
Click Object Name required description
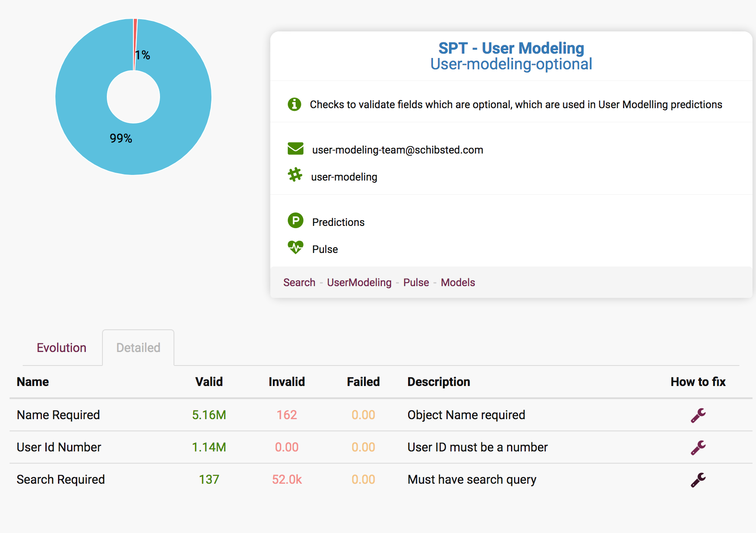[x=466, y=415]
